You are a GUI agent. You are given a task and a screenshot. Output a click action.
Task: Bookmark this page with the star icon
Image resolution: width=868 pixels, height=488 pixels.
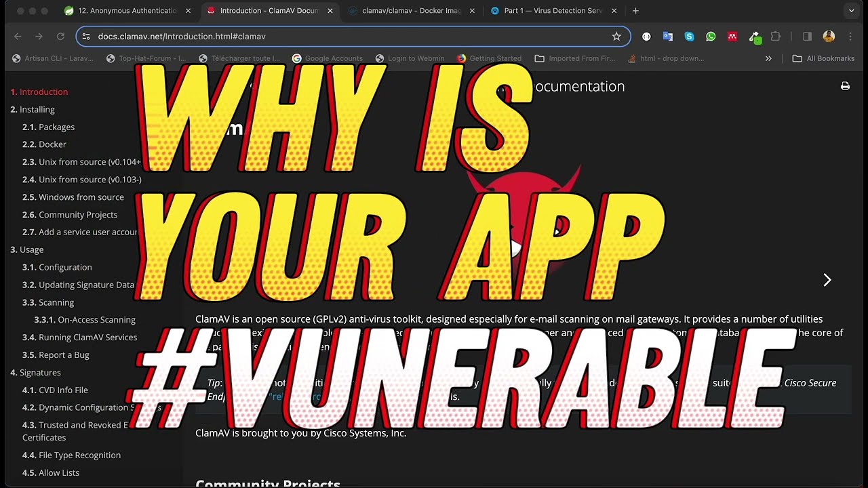click(x=616, y=37)
